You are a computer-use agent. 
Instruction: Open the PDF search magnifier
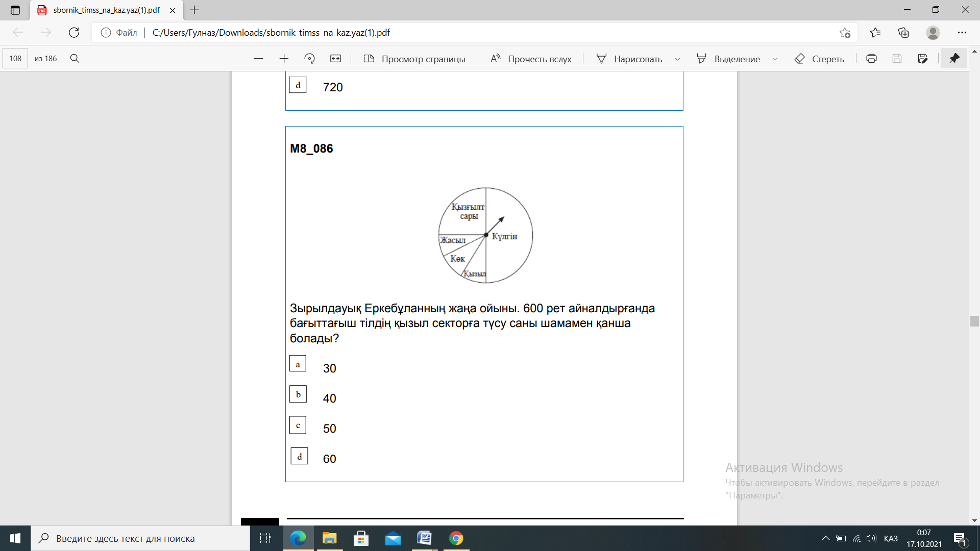[x=75, y=59]
